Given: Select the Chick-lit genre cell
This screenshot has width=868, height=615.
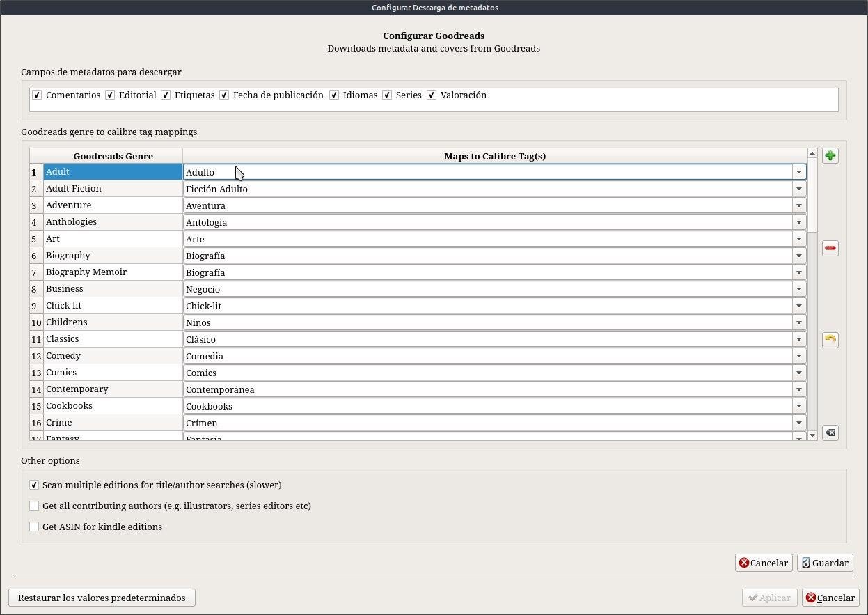Looking at the screenshot, I should (x=113, y=306).
